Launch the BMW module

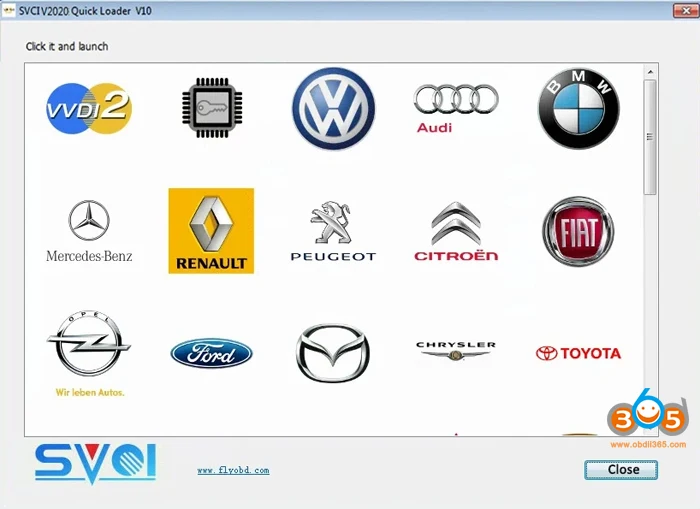579,108
